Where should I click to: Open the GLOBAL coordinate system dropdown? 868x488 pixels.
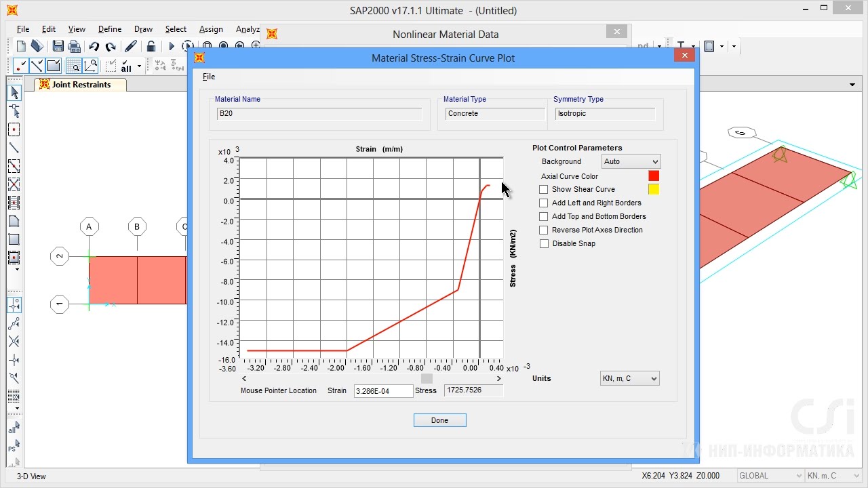(769, 476)
